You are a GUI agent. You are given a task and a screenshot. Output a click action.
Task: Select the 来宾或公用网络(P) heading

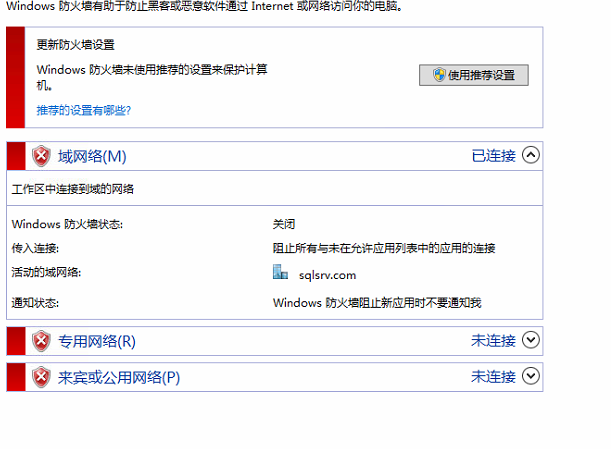(119, 377)
